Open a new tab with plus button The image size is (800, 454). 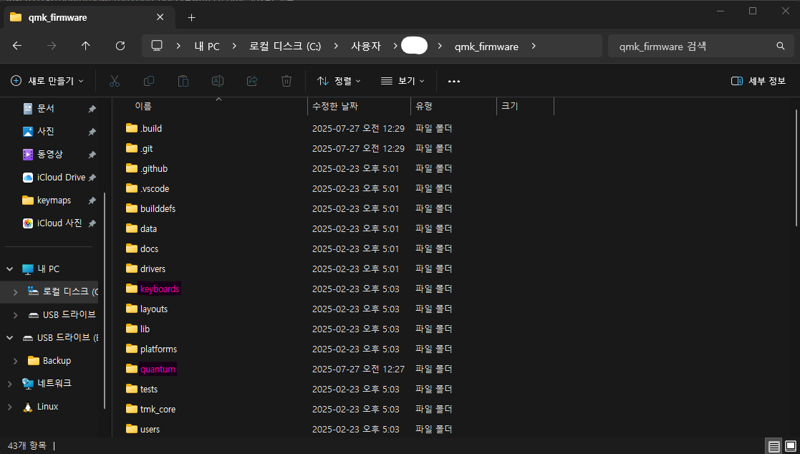tap(191, 18)
